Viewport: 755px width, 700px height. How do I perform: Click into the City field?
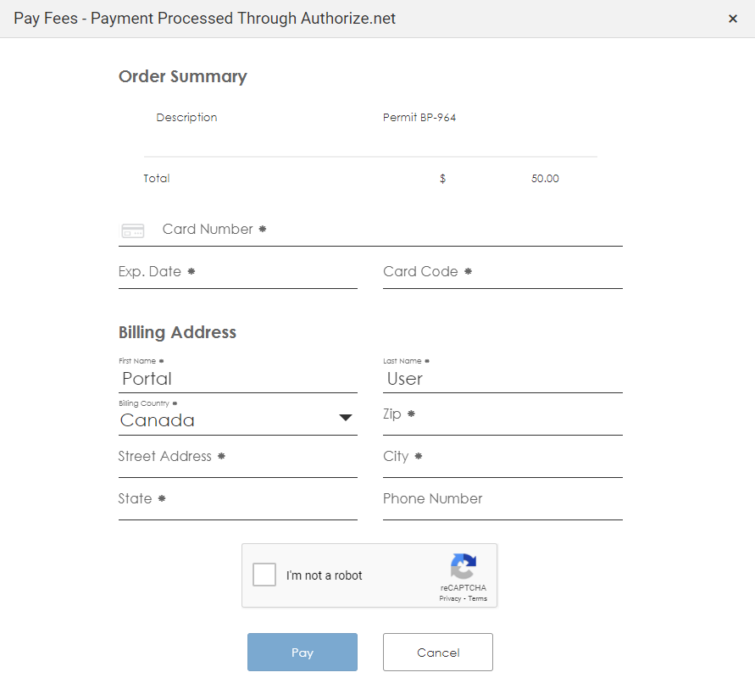pyautogui.click(x=500, y=457)
